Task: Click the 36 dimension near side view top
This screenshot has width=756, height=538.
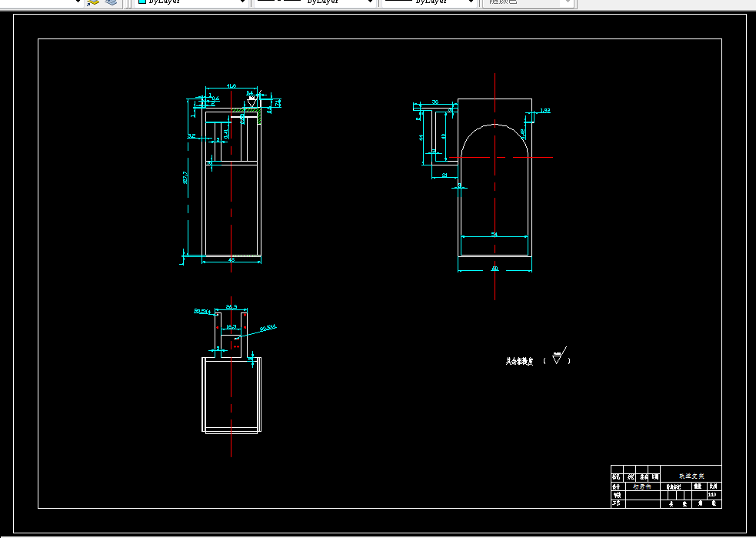Action: click(x=435, y=102)
